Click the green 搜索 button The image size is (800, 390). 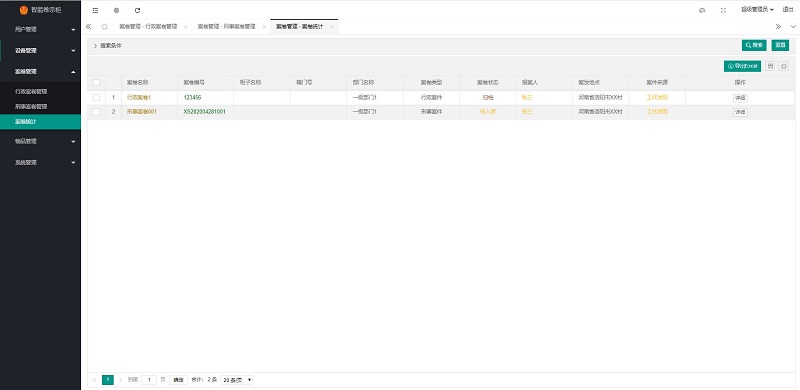(754, 45)
